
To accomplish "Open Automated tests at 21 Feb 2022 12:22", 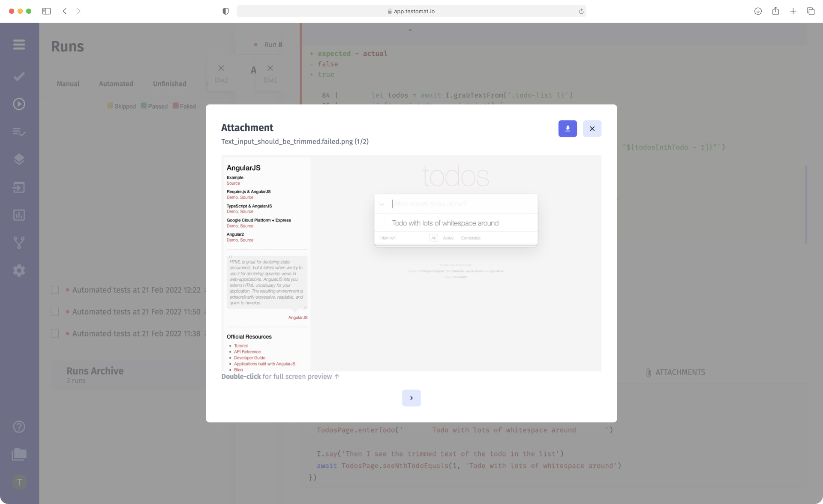I will coord(136,290).
